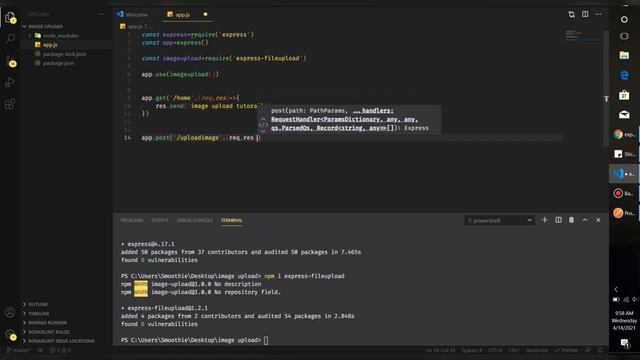Create a new terminal with plus icon
This screenshot has height=360, width=640.
544,220
